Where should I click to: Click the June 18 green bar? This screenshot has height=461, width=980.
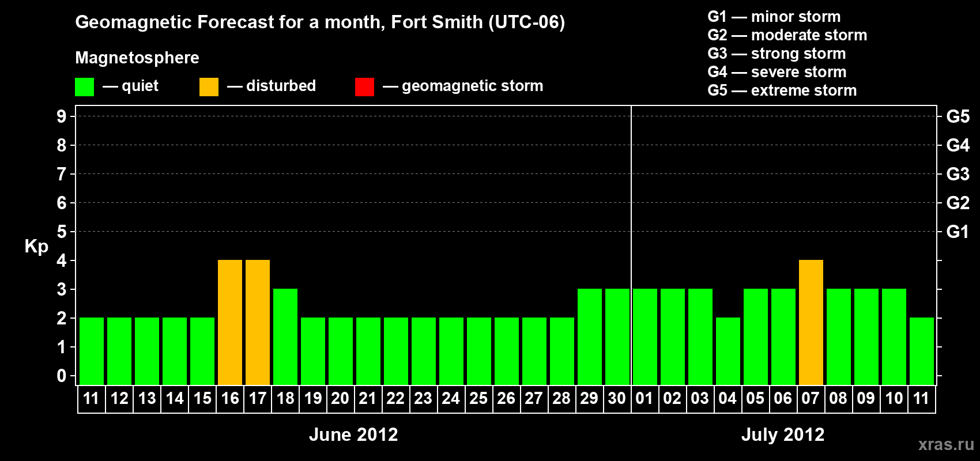(285, 337)
